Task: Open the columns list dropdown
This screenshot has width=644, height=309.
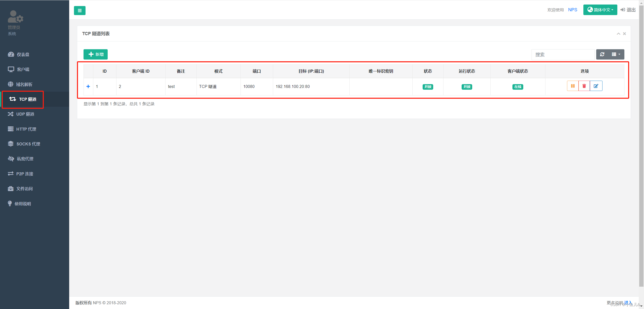Action: [x=616, y=54]
